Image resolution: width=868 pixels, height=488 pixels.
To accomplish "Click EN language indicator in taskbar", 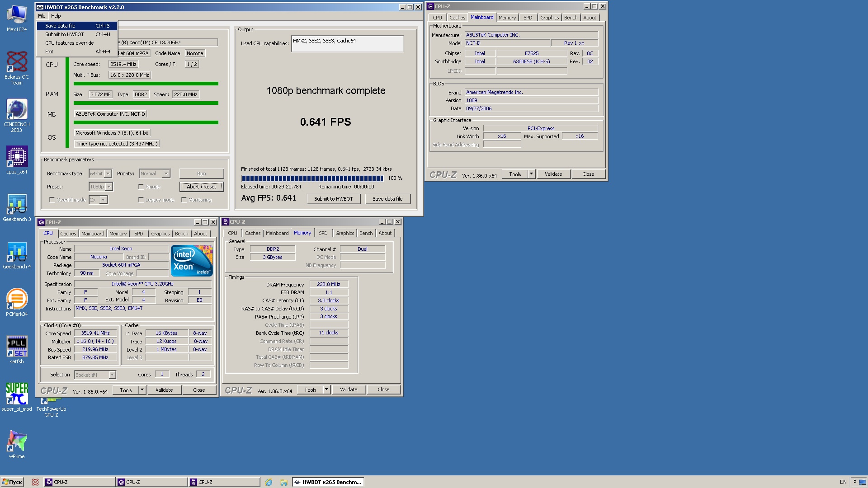I will 843,482.
